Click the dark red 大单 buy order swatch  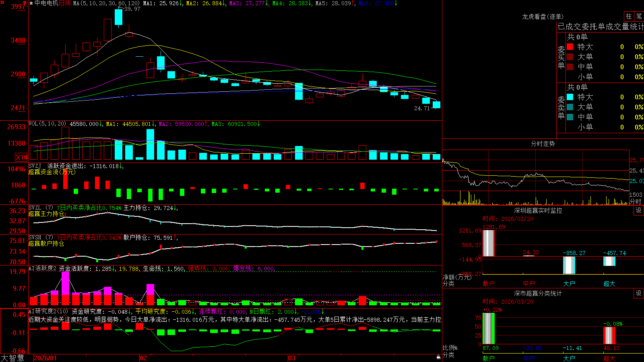[570, 57]
